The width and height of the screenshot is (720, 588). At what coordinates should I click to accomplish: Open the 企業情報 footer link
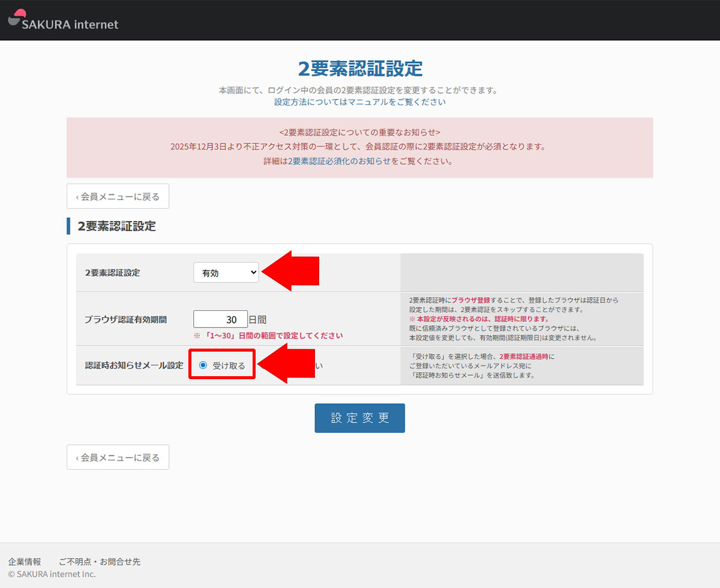pos(25,562)
